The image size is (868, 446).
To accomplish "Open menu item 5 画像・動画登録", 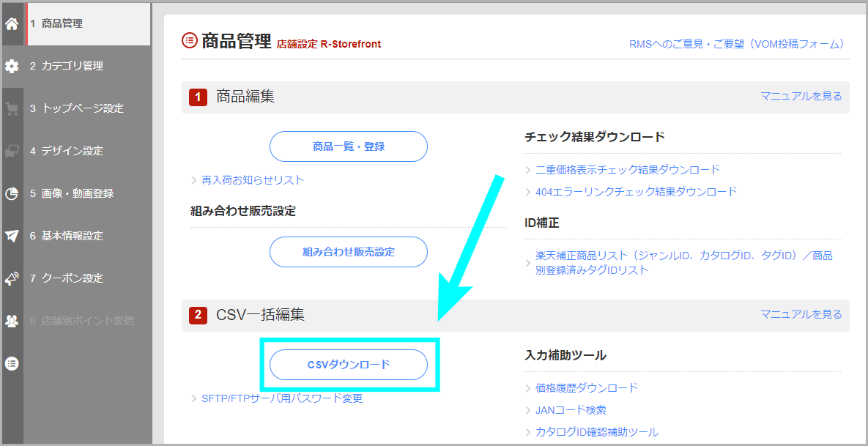I will point(87,193).
